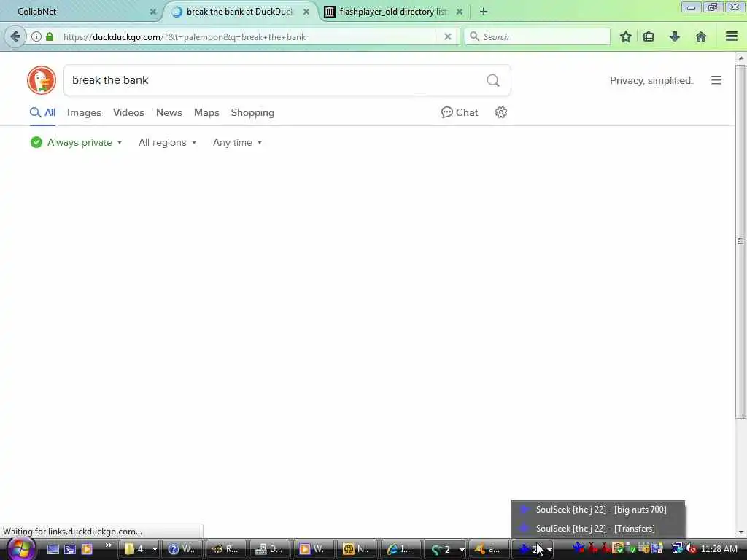Screen dimensions: 747x560
Task: Switch to Shopping results
Action: pyautogui.click(x=252, y=112)
